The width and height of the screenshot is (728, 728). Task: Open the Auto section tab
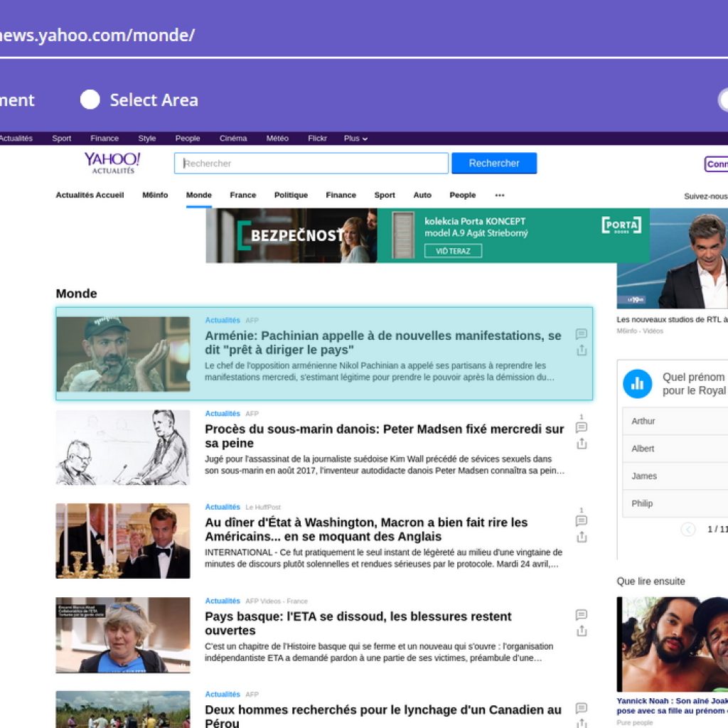pos(422,195)
